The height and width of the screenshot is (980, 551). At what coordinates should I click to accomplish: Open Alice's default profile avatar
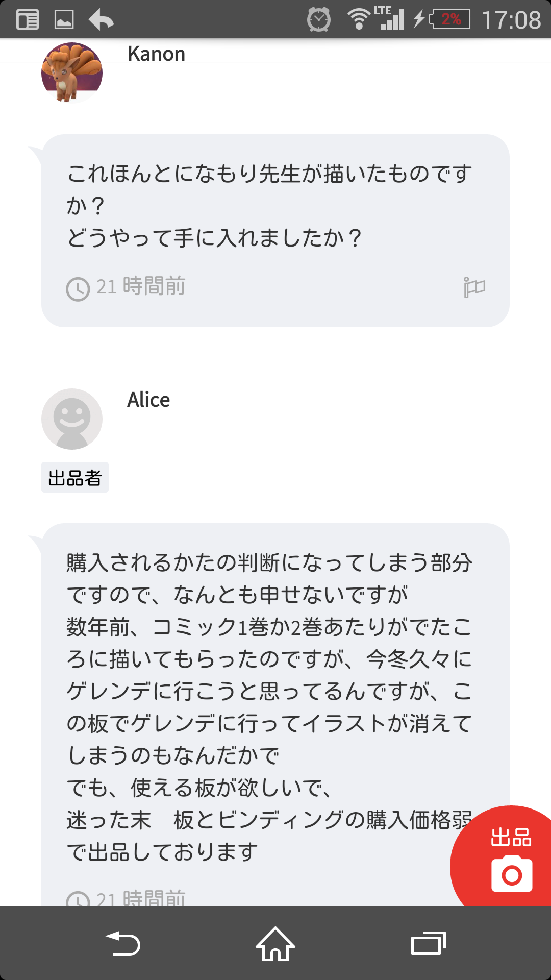tap(72, 419)
